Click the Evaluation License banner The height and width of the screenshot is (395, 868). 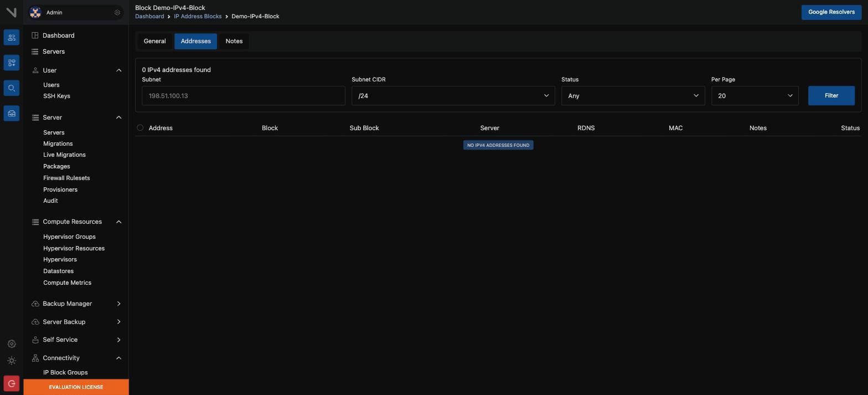coord(76,387)
